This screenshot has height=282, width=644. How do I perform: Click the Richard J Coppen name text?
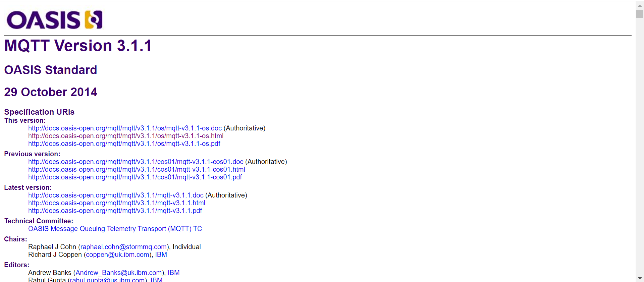(55, 255)
